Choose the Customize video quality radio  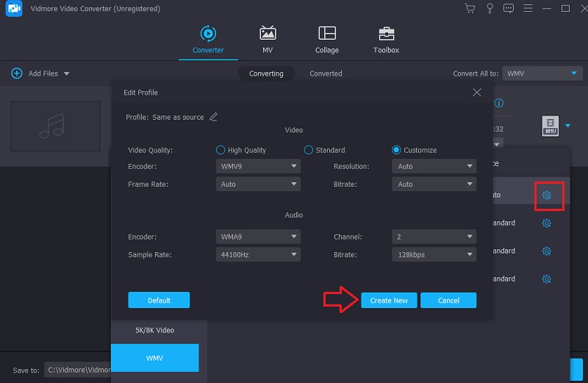tap(396, 150)
